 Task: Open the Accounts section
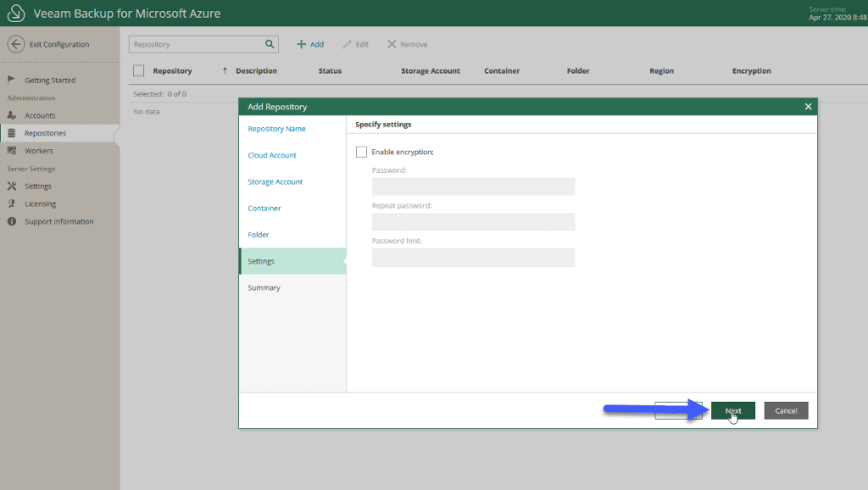pyautogui.click(x=40, y=115)
